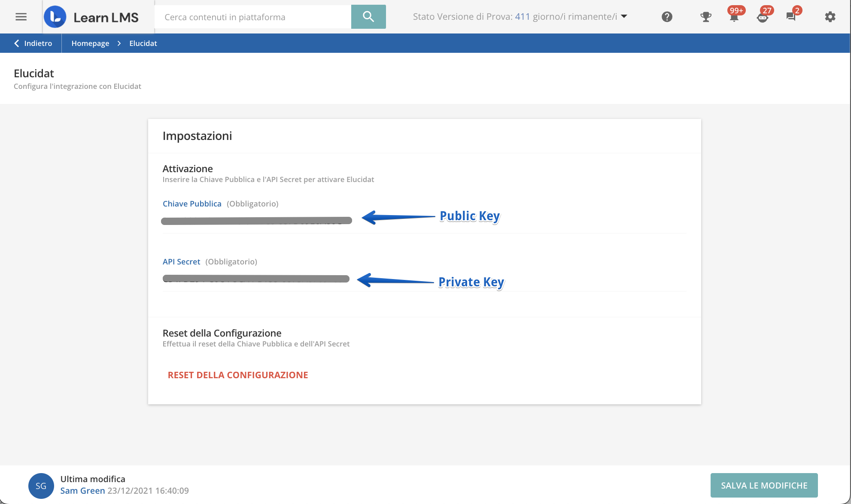The image size is (851, 504).
Task: Open the help question mark icon
Action: [x=667, y=17]
